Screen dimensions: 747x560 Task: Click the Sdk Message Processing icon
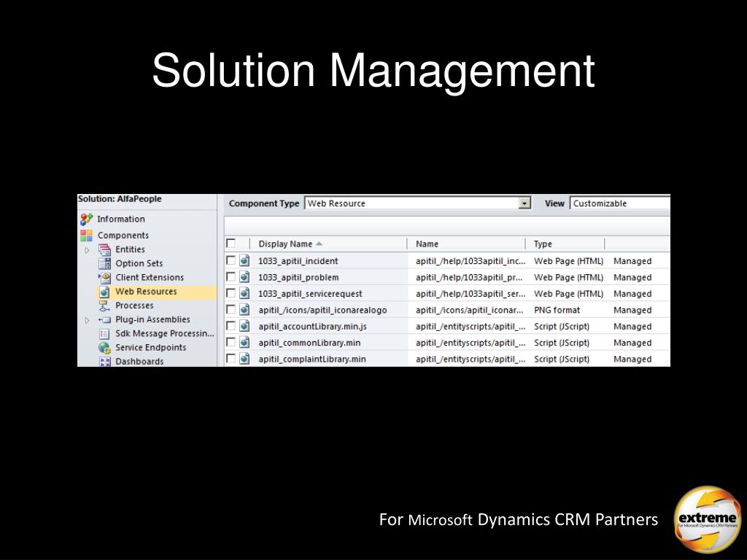point(104,334)
